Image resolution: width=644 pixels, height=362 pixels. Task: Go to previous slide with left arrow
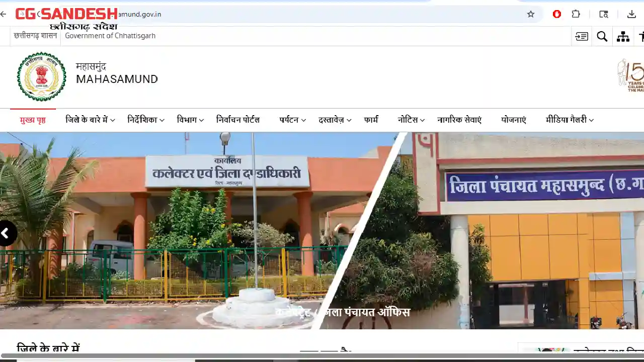6,233
